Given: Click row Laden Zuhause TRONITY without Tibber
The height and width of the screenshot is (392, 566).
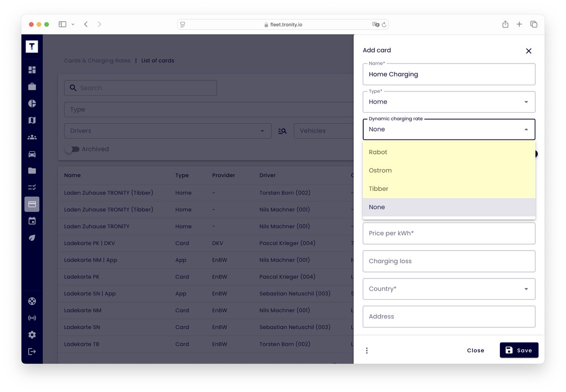Looking at the screenshot, I should tap(206, 226).
